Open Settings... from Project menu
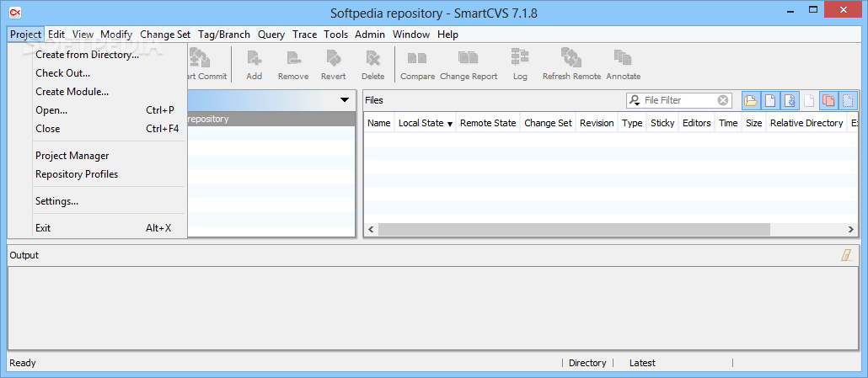The width and height of the screenshot is (868, 378). click(98, 201)
